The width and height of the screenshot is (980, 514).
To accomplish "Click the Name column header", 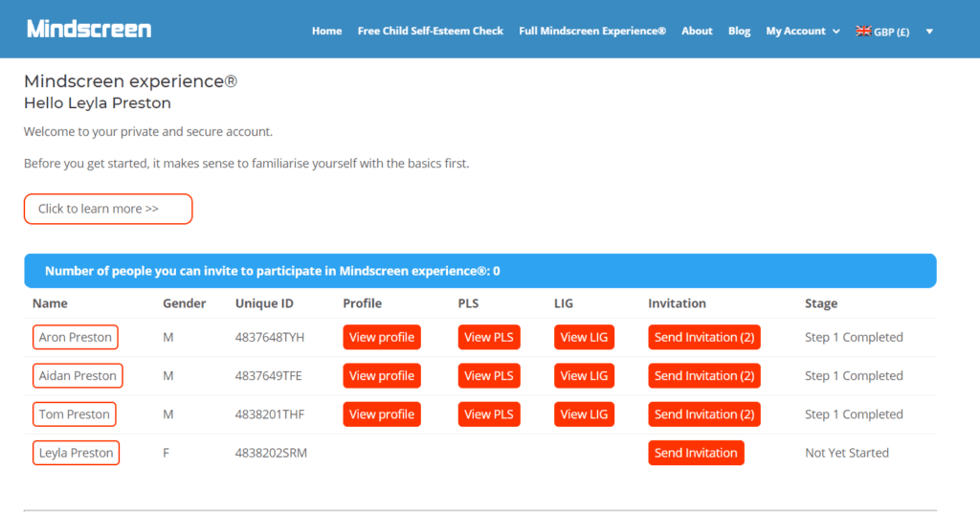I will click(50, 303).
